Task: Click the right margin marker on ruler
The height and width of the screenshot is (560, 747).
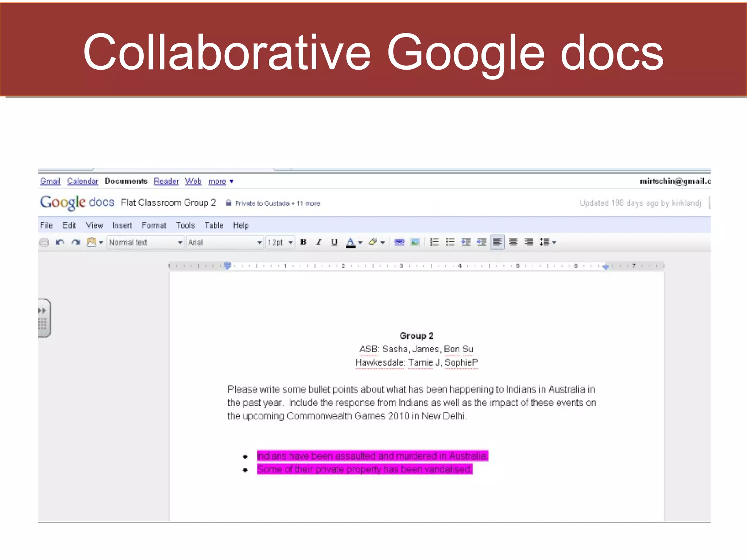Action: point(606,267)
